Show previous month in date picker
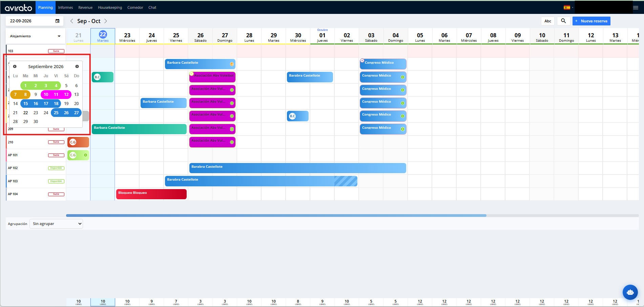This screenshot has height=307, width=644. [x=15, y=66]
